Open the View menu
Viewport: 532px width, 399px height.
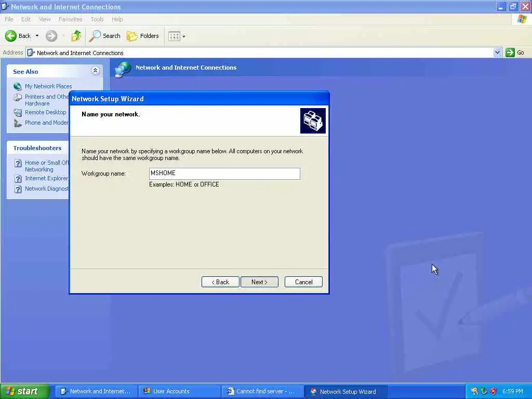point(45,19)
